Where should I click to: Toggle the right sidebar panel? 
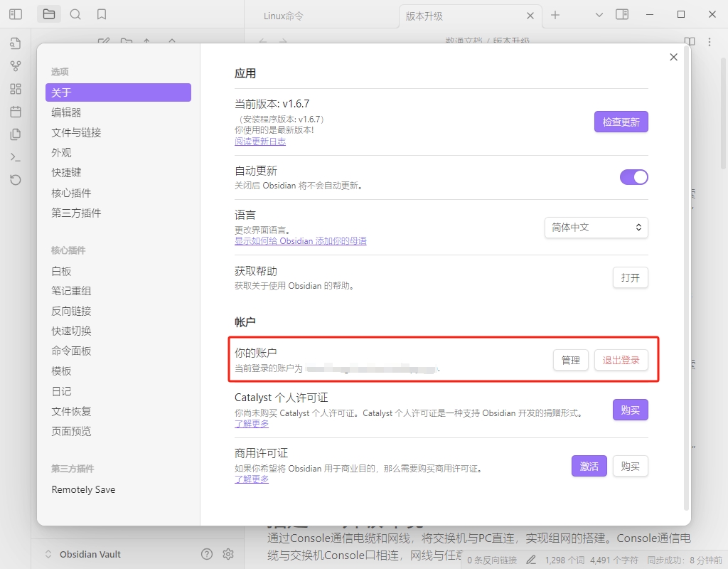(x=622, y=14)
